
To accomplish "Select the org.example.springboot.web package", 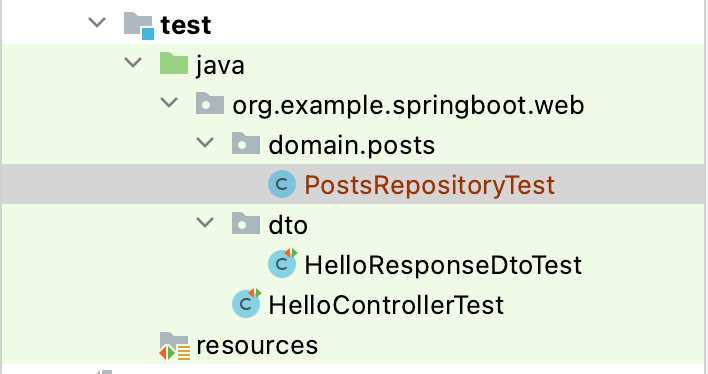I will [408, 106].
